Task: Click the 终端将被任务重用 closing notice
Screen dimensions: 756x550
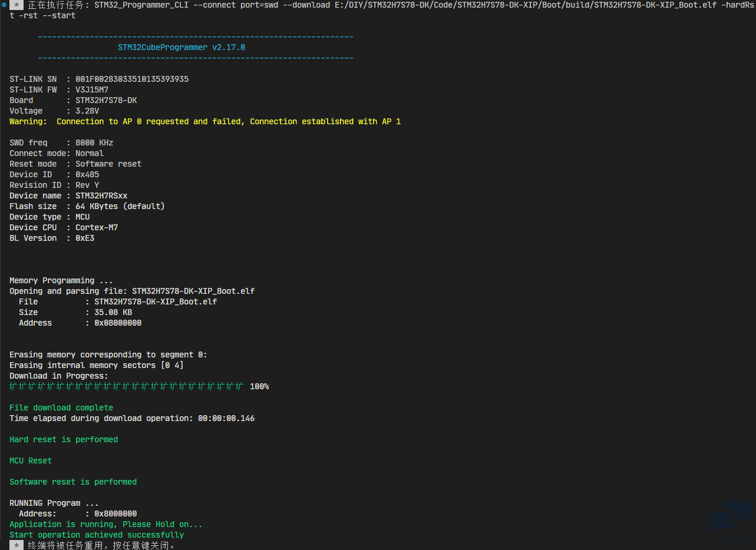Action: 101,545
